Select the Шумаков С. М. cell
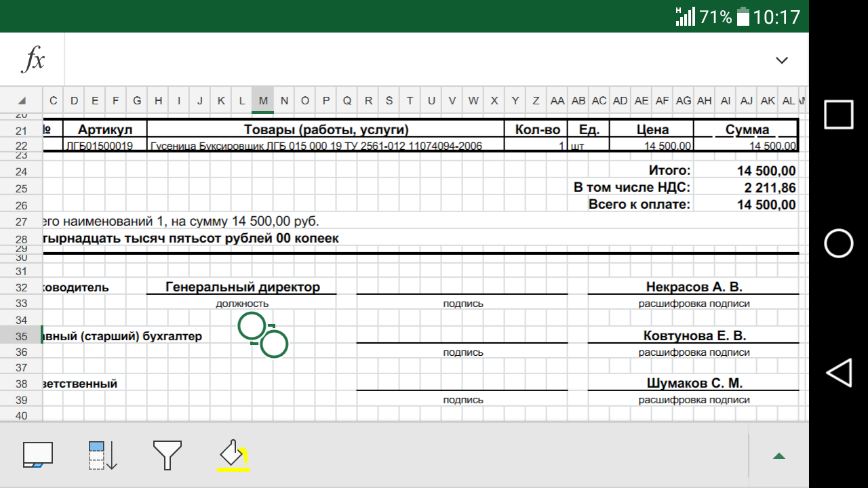The width and height of the screenshot is (868, 488). [695, 384]
